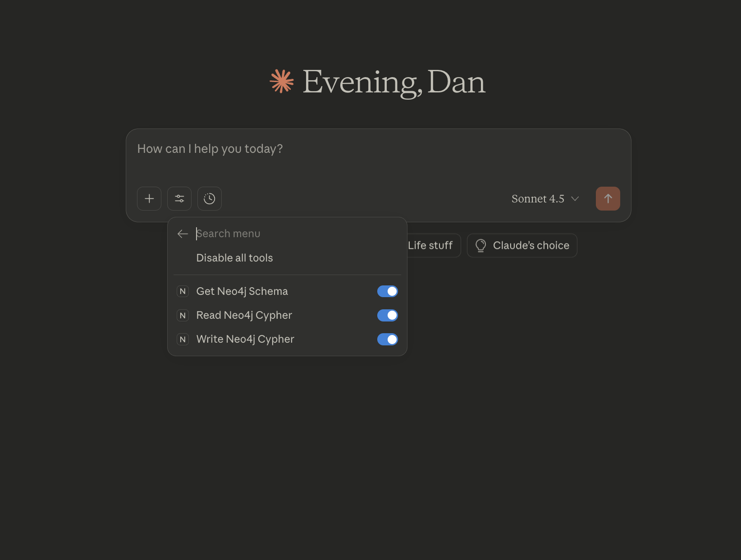
Task: Click the plus attachment button
Action: point(149,198)
